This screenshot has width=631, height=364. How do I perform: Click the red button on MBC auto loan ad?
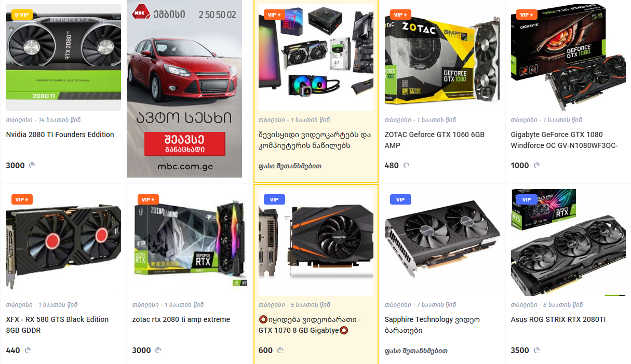point(184,143)
